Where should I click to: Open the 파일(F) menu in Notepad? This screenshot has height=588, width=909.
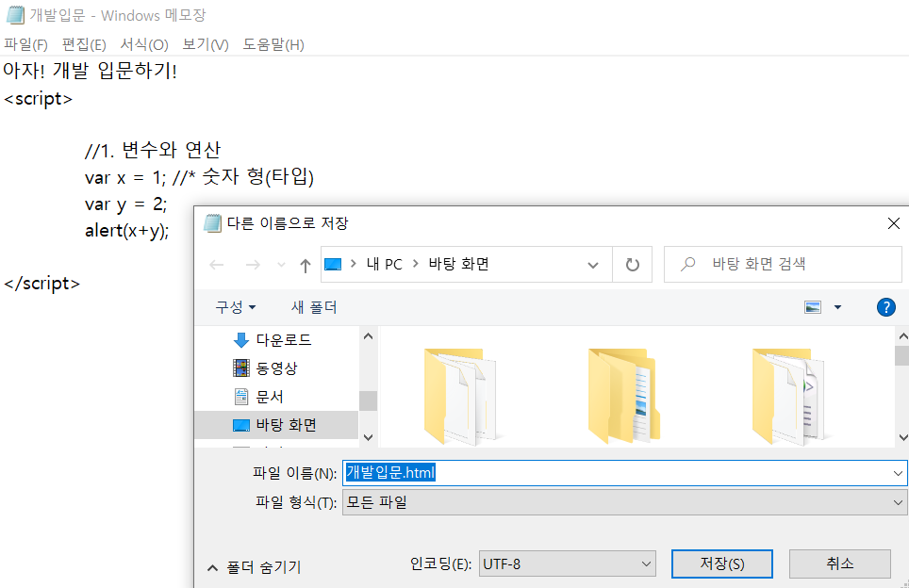[x=25, y=44]
